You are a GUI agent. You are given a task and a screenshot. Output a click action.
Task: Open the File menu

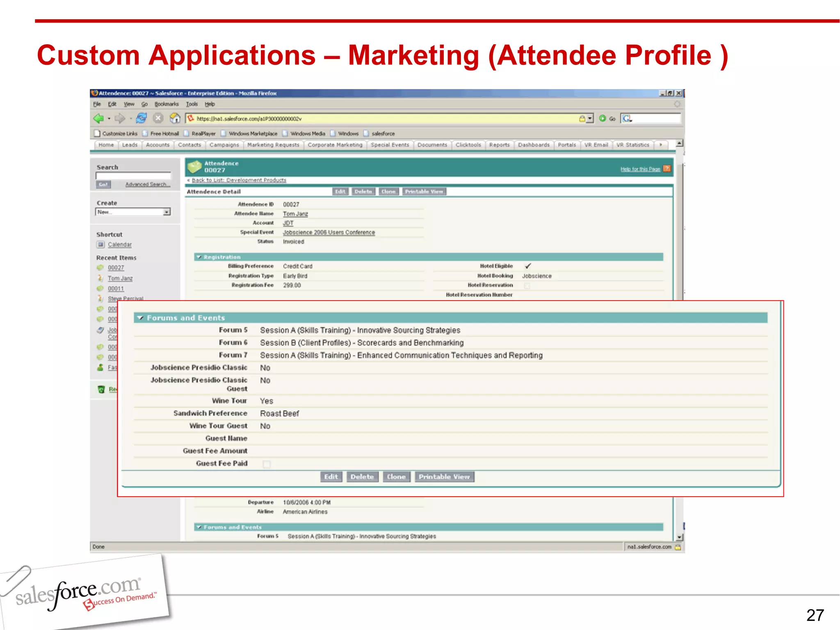97,104
